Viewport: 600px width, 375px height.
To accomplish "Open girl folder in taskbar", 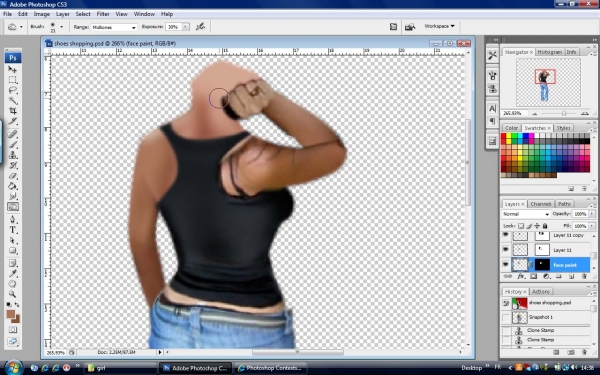I will click(x=121, y=368).
